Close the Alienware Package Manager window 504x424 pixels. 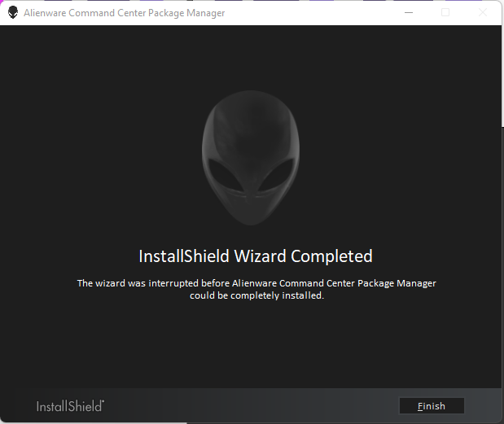click(483, 12)
